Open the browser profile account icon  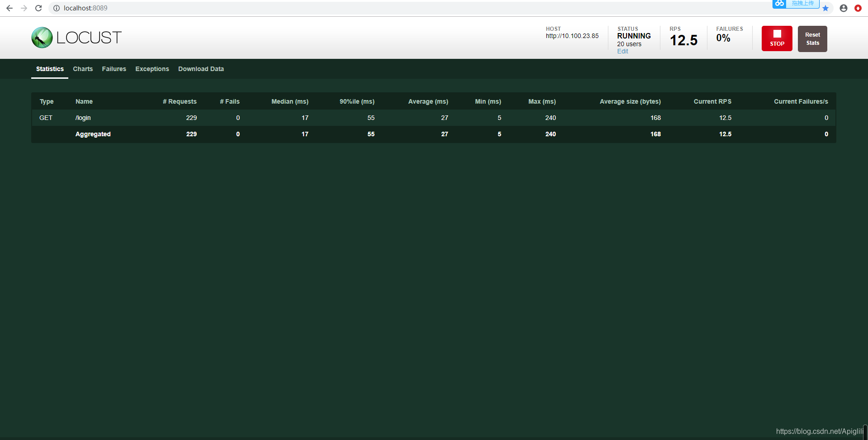point(844,8)
